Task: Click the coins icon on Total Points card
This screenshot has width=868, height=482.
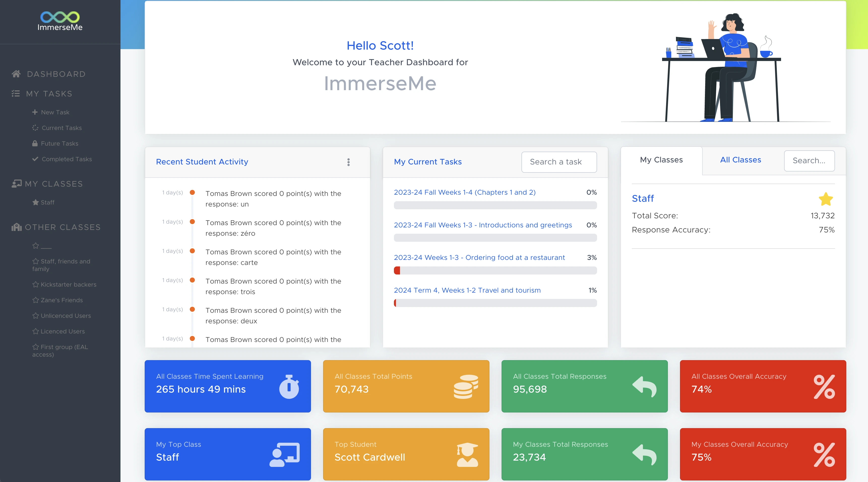Action: tap(466, 386)
